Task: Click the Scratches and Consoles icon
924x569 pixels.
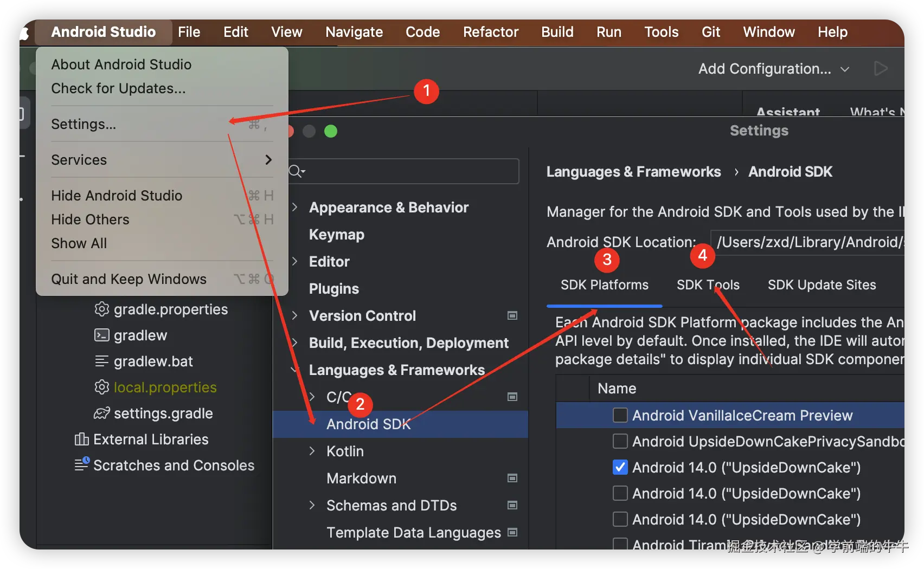Action: tap(81, 464)
